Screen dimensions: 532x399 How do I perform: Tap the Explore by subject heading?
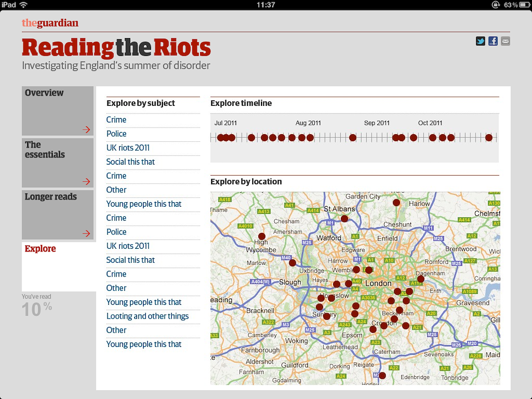pos(140,103)
